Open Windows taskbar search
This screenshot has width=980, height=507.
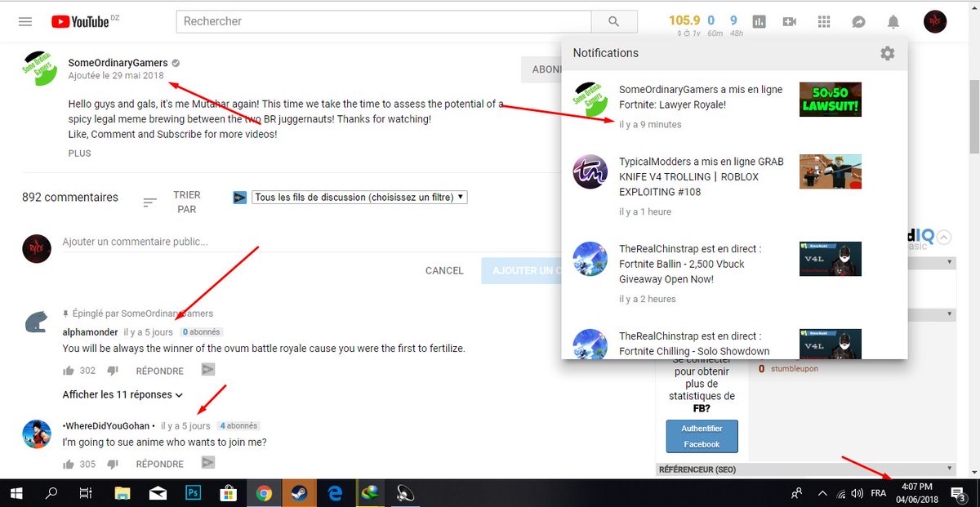pyautogui.click(x=51, y=493)
